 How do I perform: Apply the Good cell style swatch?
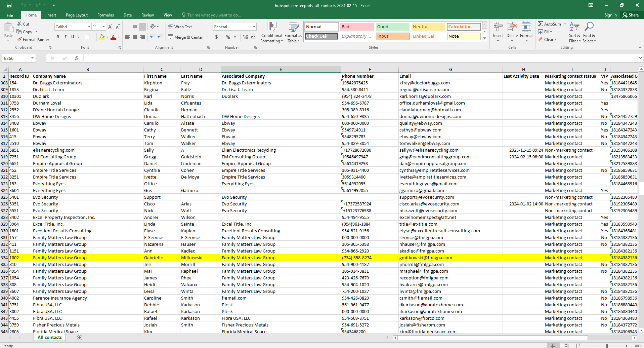392,27
